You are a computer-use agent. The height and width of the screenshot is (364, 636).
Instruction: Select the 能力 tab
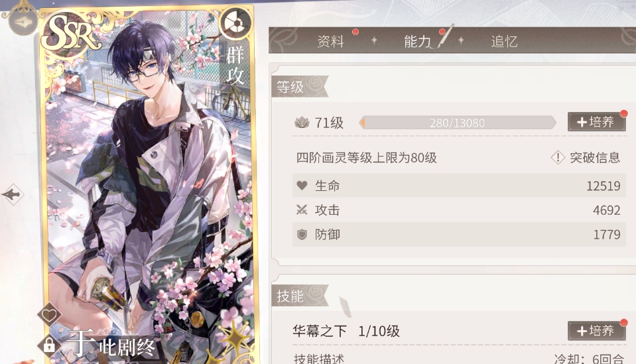[x=418, y=41]
